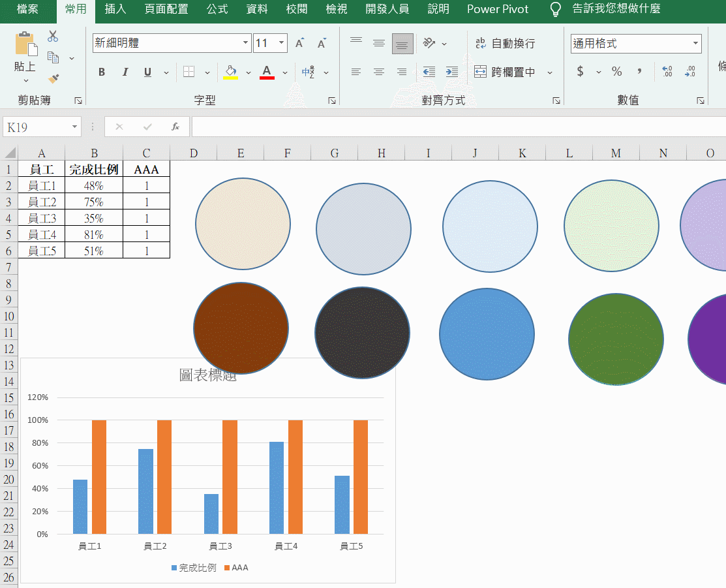726x588 pixels.
Task: Toggle italic formatting
Action: [125, 72]
